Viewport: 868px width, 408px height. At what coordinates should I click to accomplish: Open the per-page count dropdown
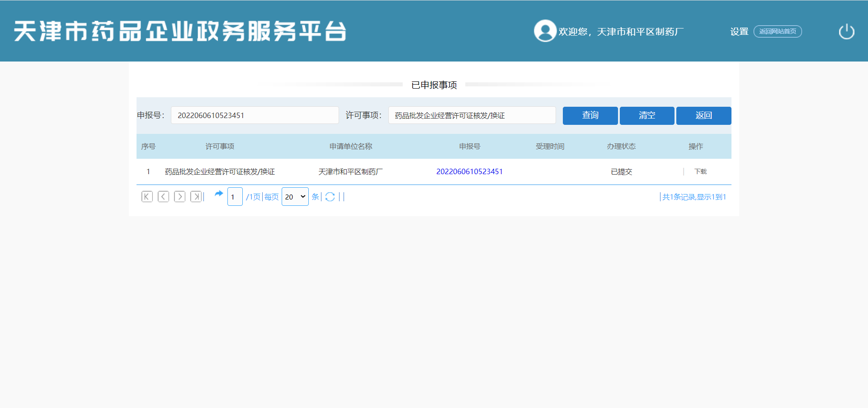(295, 197)
